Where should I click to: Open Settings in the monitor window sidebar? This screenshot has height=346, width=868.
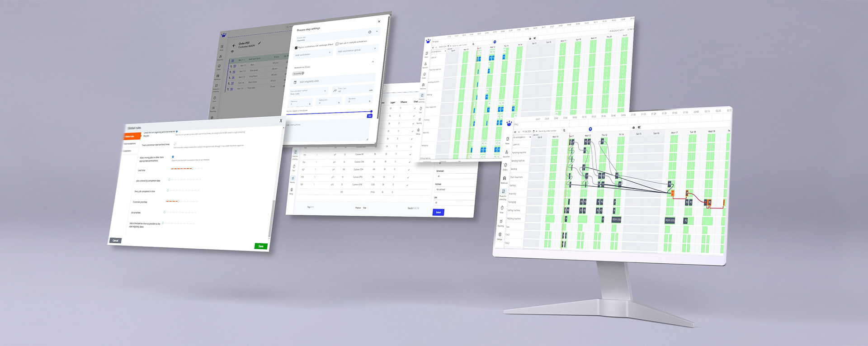tap(500, 235)
